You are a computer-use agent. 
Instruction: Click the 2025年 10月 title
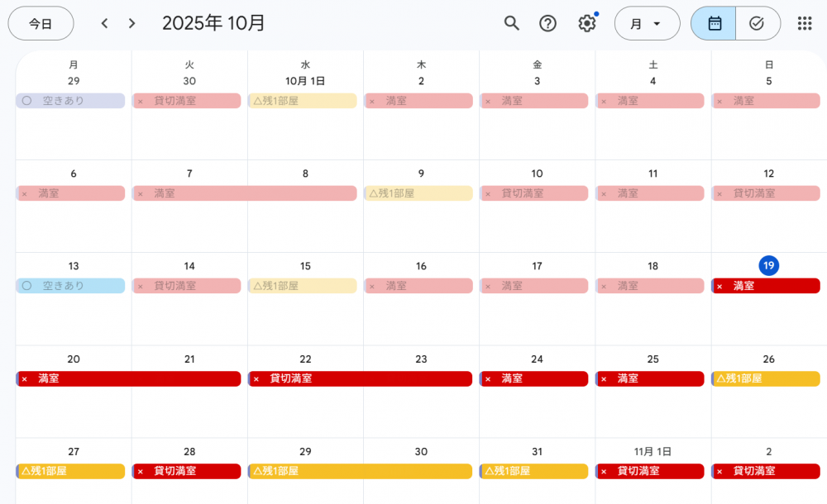coord(213,23)
